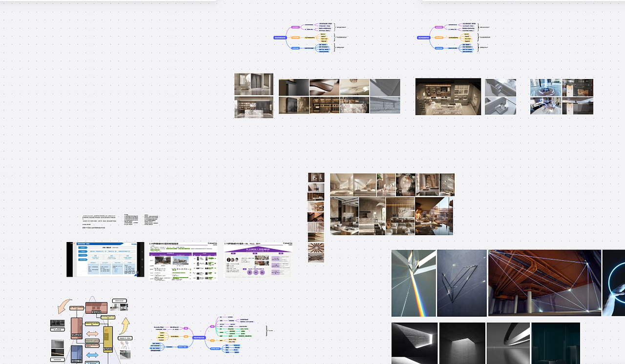The image size is (625, 364).
Task: Select the purple top branch node, top-right mind map
Action: [x=439, y=27]
